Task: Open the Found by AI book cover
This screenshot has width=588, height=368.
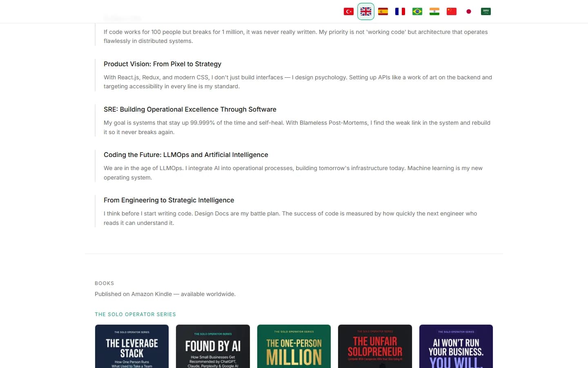Action: pyautogui.click(x=213, y=346)
